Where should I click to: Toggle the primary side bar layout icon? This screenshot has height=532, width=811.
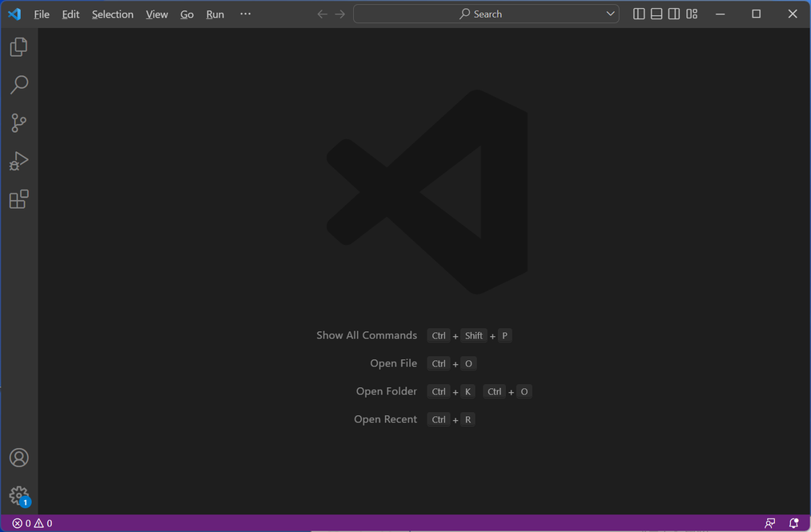tap(639, 14)
